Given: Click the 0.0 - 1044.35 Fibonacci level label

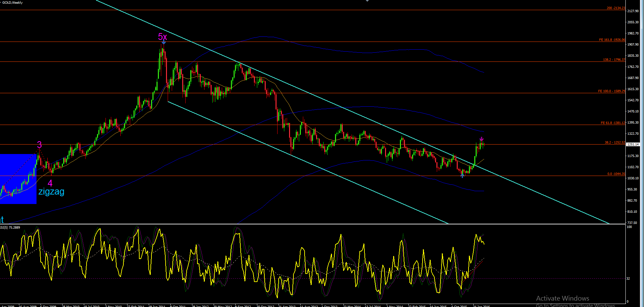Looking at the screenshot, I should (x=616, y=174).
